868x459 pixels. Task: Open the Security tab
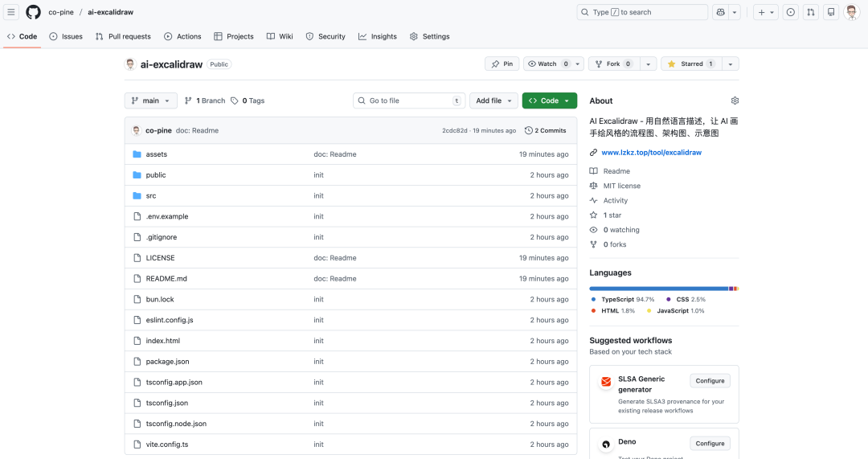point(325,36)
